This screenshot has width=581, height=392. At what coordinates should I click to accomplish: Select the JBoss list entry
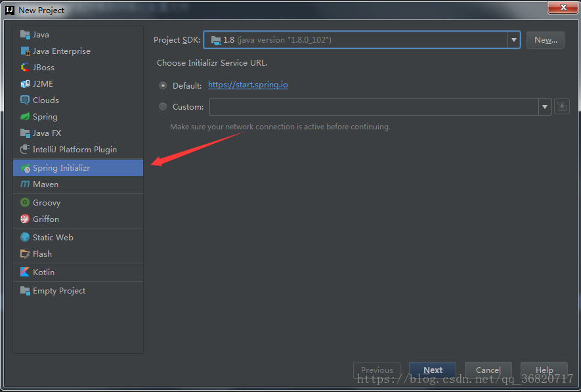click(x=78, y=68)
